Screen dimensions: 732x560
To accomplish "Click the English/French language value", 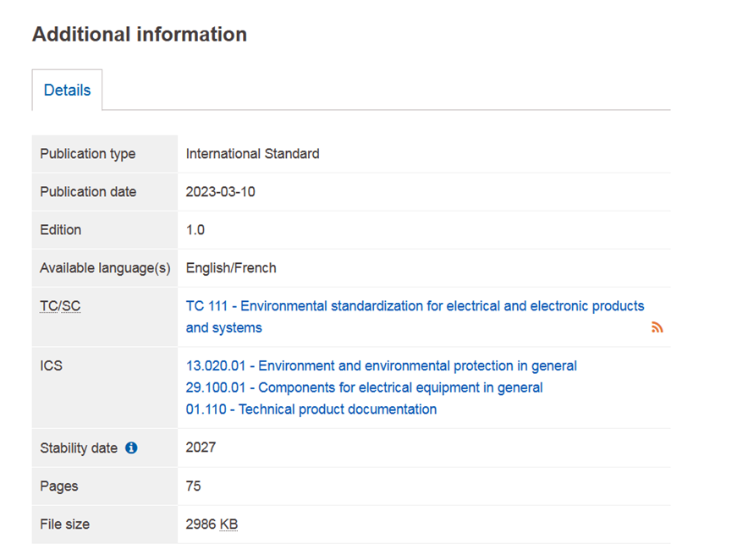I will [230, 268].
